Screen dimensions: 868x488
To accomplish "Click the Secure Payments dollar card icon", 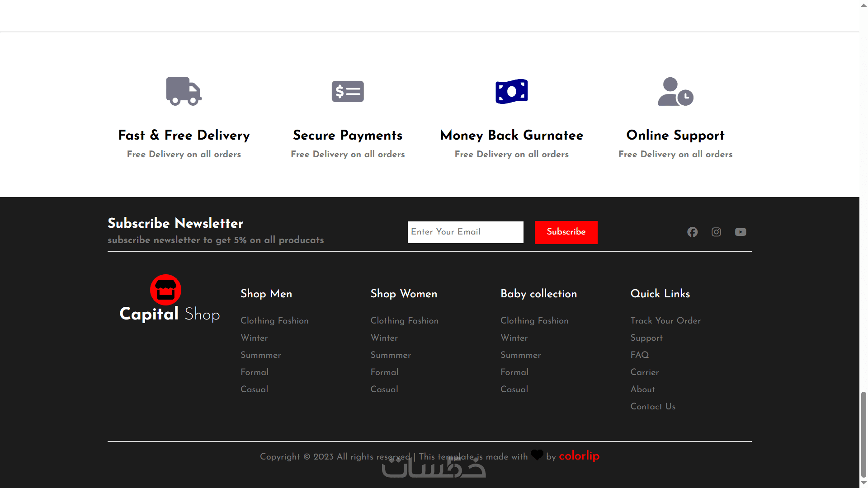I will 348,91.
